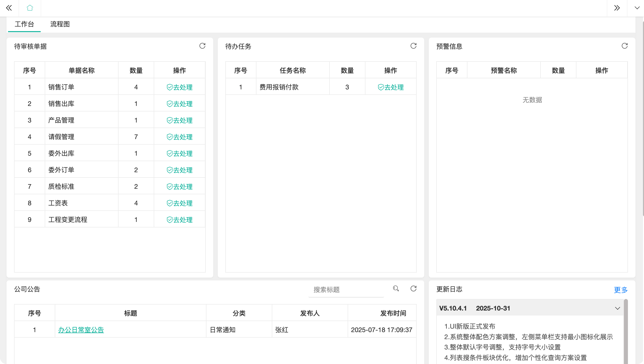Click 去处理 for 工程变更流程 row
Image resolution: width=644 pixels, height=364 pixels.
tap(180, 220)
